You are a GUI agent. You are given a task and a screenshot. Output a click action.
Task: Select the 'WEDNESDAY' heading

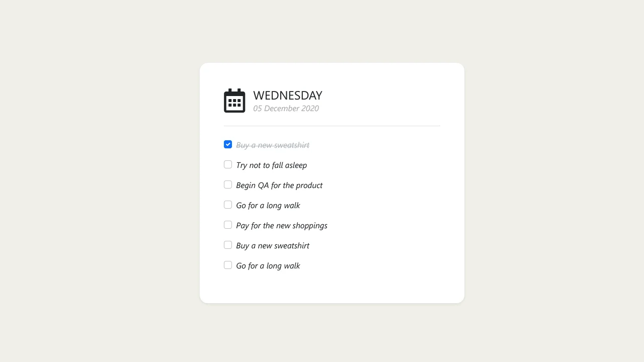click(x=287, y=96)
